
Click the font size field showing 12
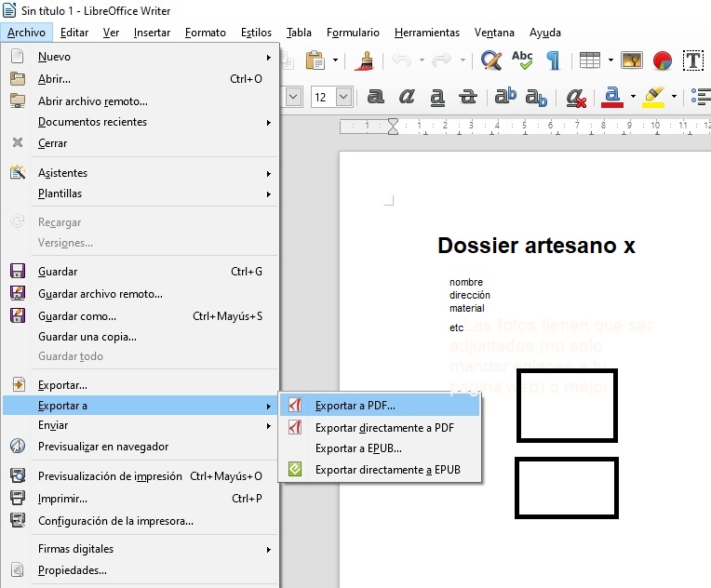coord(323,97)
